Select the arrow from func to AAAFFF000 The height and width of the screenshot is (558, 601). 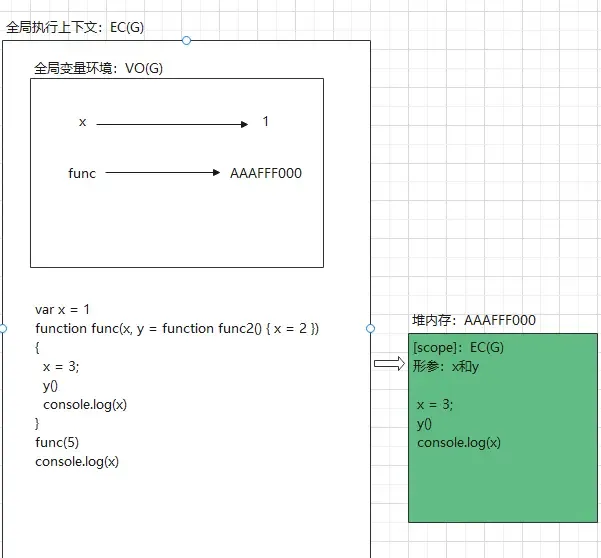click(162, 173)
